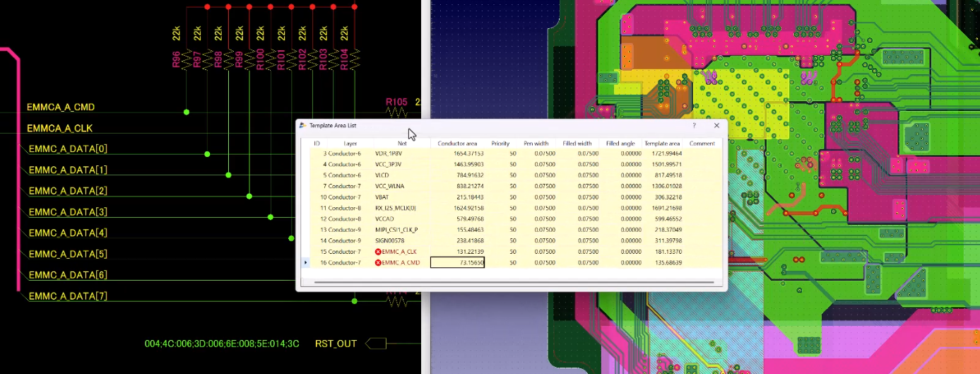Click the Priority column header
This screenshot has height=374, width=980.
pos(501,144)
